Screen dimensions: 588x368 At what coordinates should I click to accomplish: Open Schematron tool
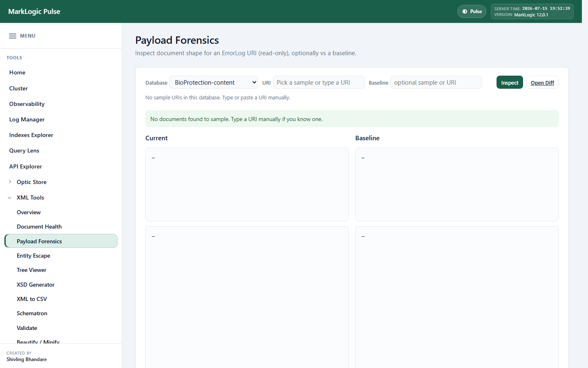click(x=32, y=313)
